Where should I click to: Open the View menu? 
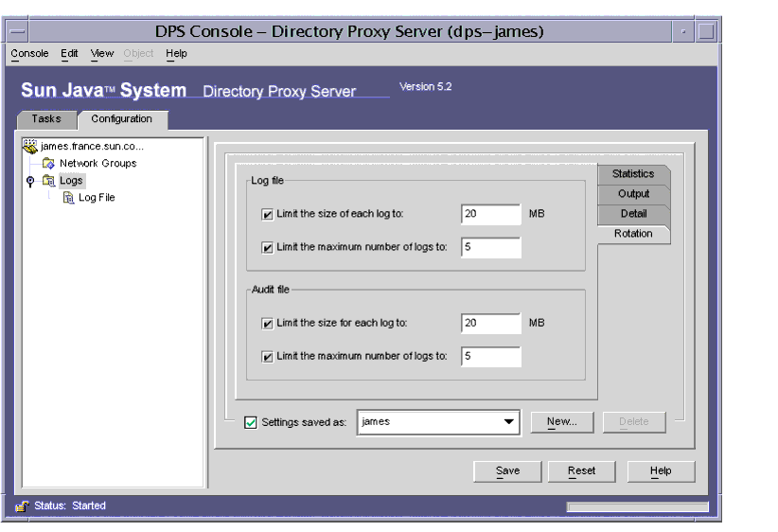click(x=102, y=53)
